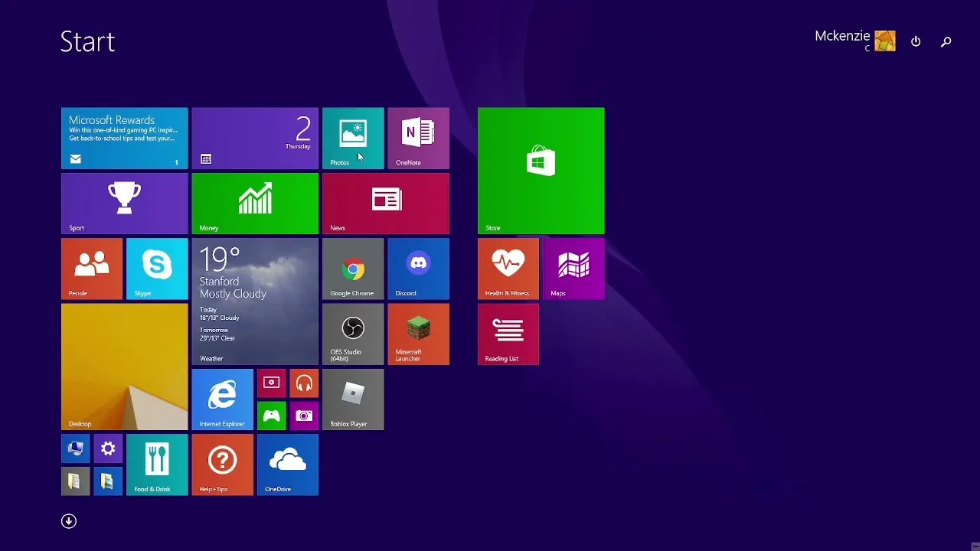980x551 pixels.
Task: Open the Google Chrome tile
Action: click(x=353, y=269)
